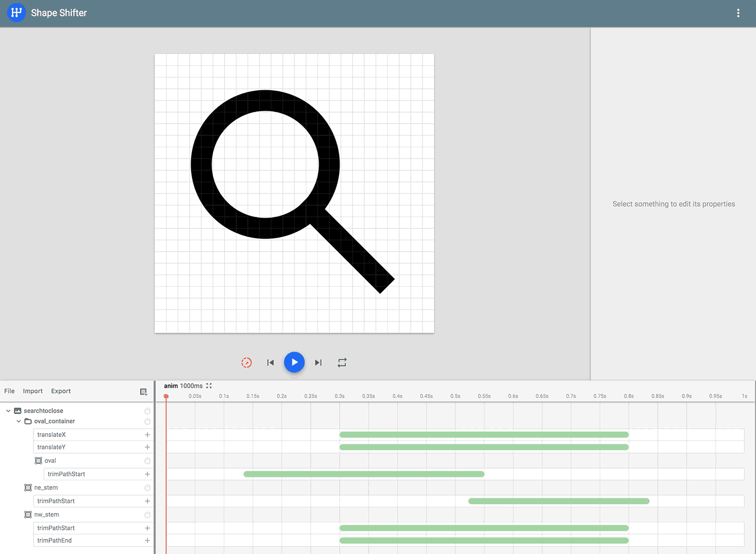
Task: Click the oval path layer icon
Action: pyautogui.click(x=38, y=461)
